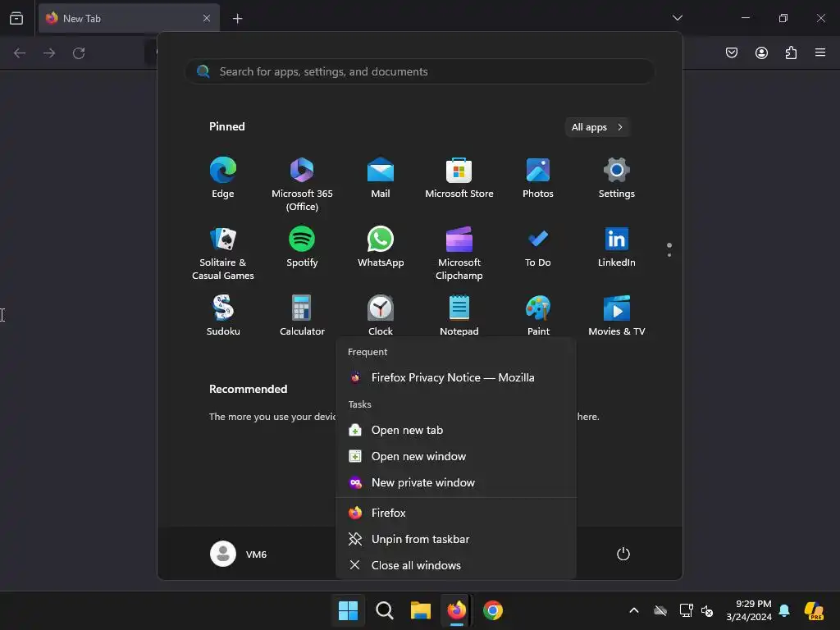Open the Firefox Extensions menu

(x=791, y=52)
